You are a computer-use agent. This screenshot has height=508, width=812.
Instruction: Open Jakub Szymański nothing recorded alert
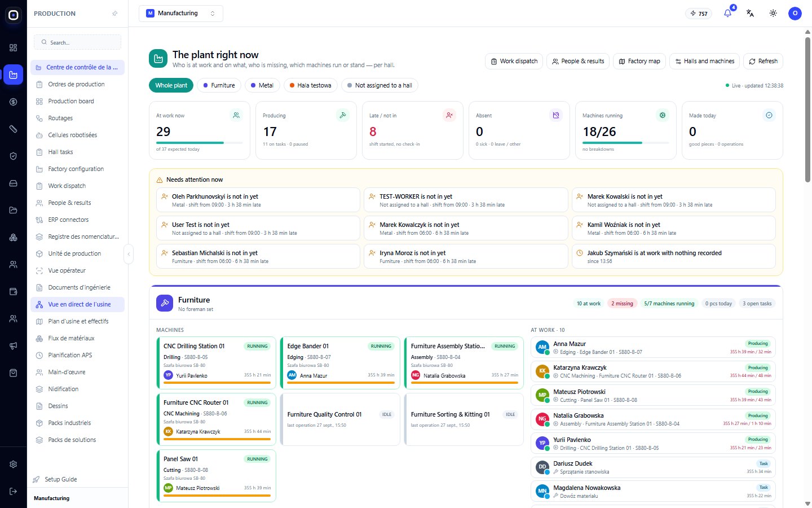674,256
